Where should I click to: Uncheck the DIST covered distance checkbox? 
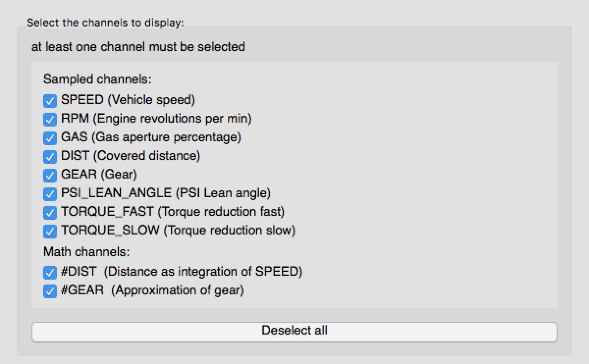click(x=50, y=156)
